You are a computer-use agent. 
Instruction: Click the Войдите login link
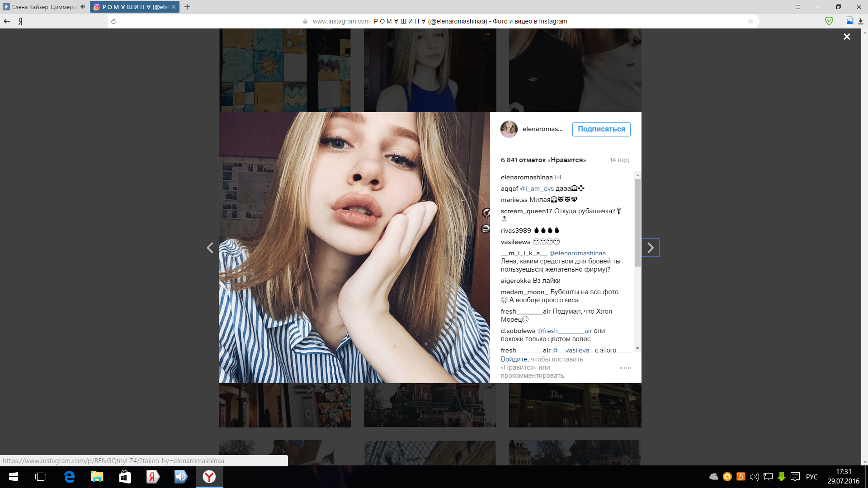click(x=514, y=359)
